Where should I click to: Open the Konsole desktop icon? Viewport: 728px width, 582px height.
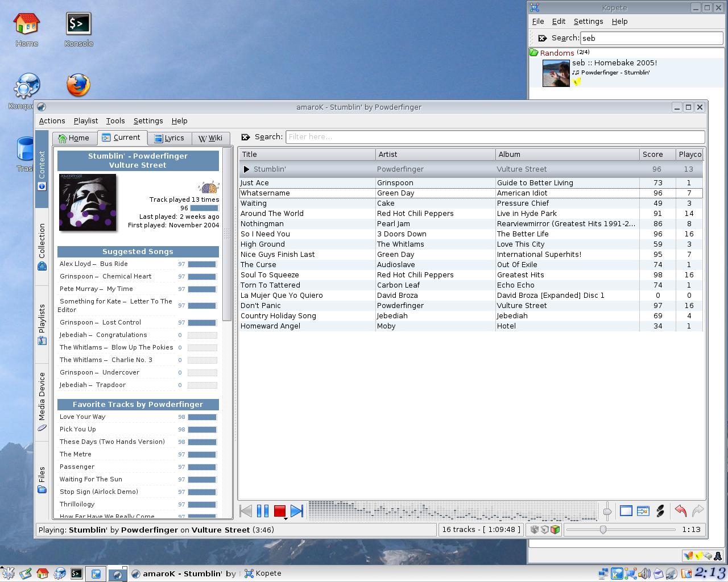pyautogui.click(x=78, y=30)
